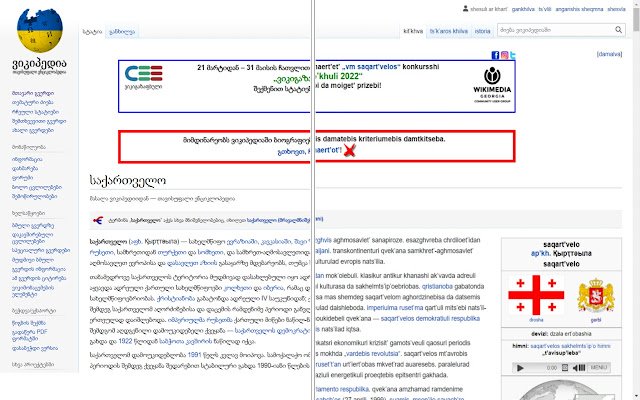Open the sidebar link დახმარება
The width and height of the screenshot is (640, 400).
(25, 169)
